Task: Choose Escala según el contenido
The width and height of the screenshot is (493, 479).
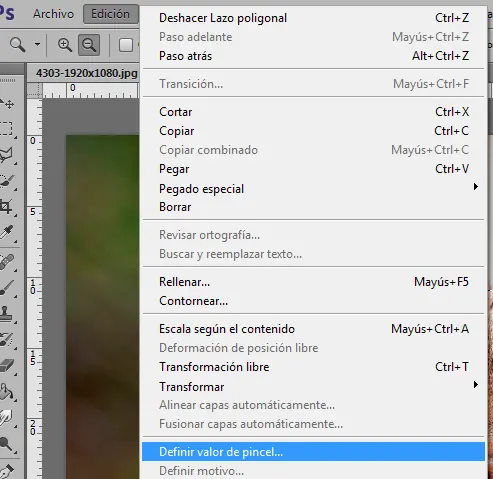Action: tap(314, 329)
